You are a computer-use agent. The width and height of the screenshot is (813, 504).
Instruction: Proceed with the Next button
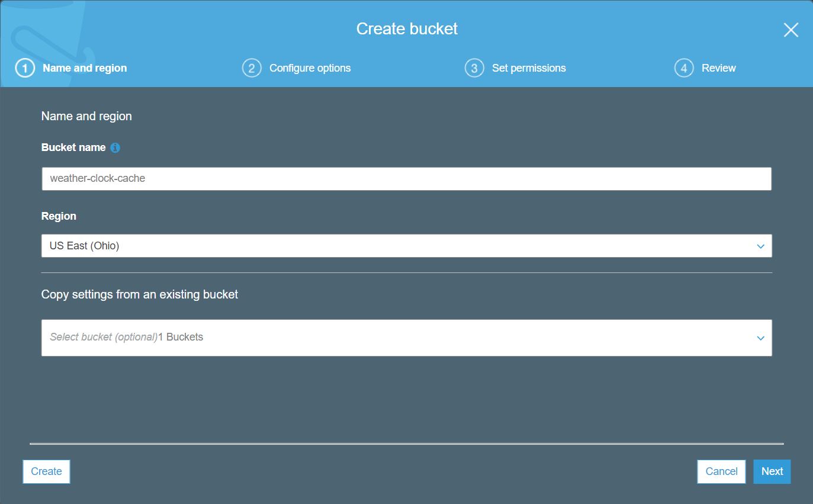(x=772, y=471)
